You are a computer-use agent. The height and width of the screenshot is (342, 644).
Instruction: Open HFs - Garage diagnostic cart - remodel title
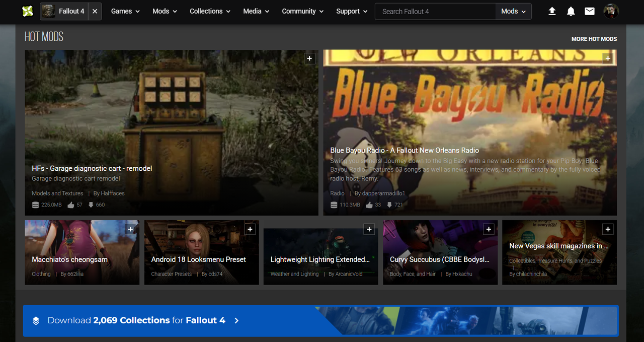click(x=92, y=168)
